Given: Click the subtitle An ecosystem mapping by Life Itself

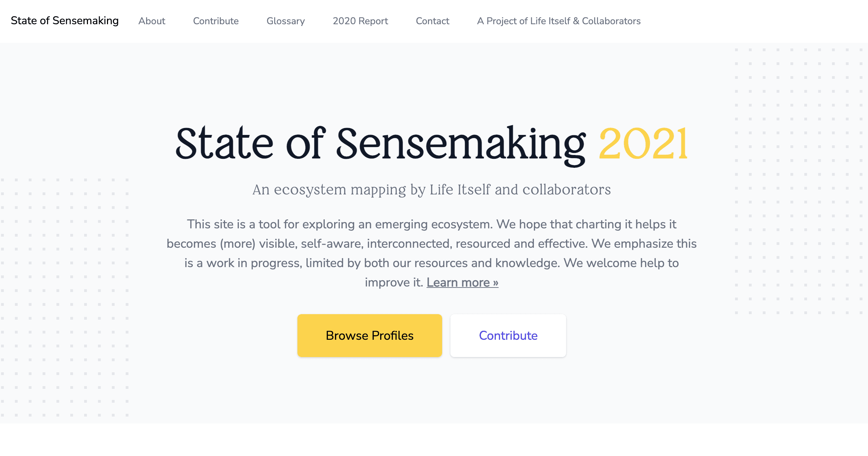Looking at the screenshot, I should (x=431, y=190).
